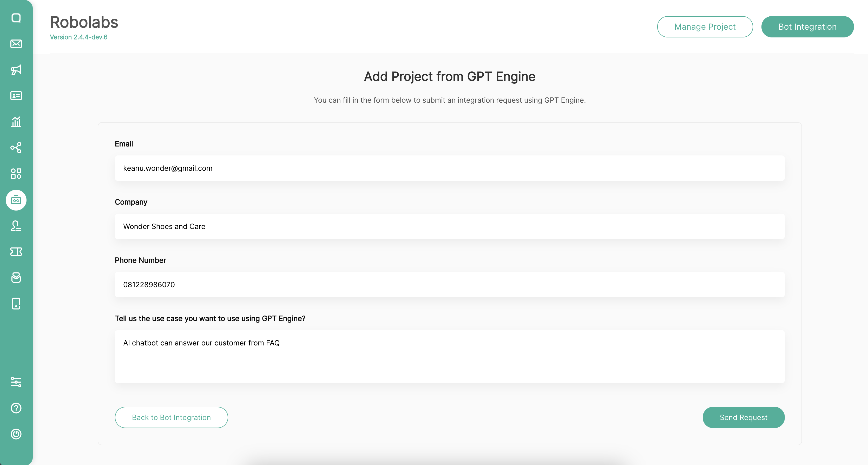This screenshot has width=868, height=465.
Task: Go Back to Bot Integration
Action: tap(171, 417)
